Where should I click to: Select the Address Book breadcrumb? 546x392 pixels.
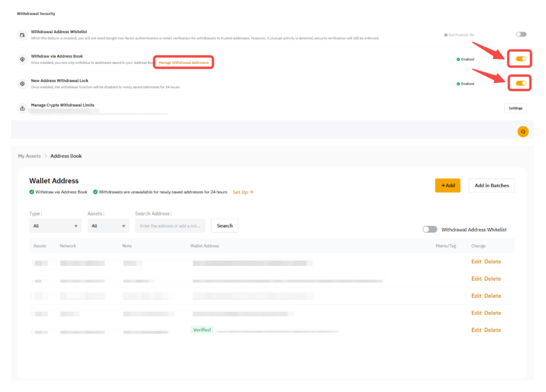pyautogui.click(x=66, y=156)
